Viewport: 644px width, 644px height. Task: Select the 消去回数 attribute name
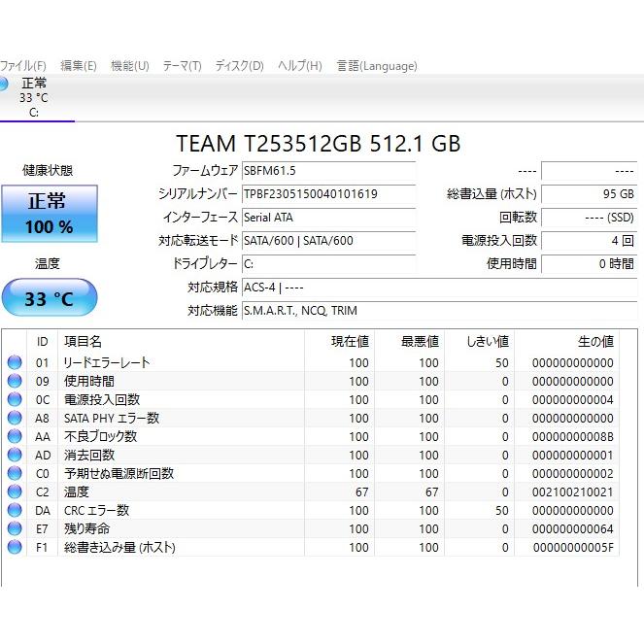click(x=89, y=455)
